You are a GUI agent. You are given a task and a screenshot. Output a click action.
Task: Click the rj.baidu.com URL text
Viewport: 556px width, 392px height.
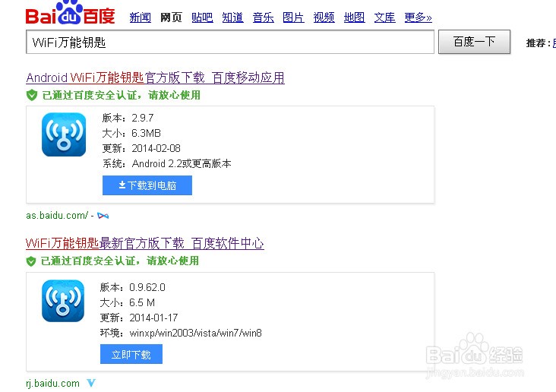pyautogui.click(x=53, y=383)
